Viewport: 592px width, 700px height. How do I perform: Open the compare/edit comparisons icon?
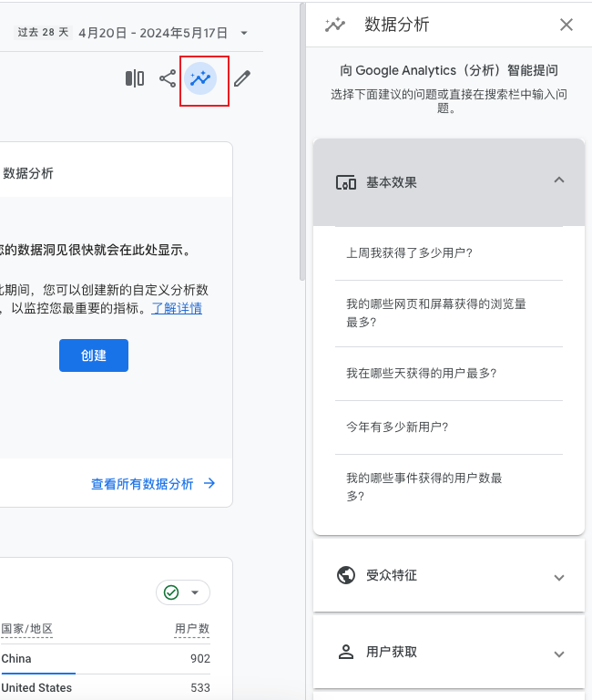point(135,78)
